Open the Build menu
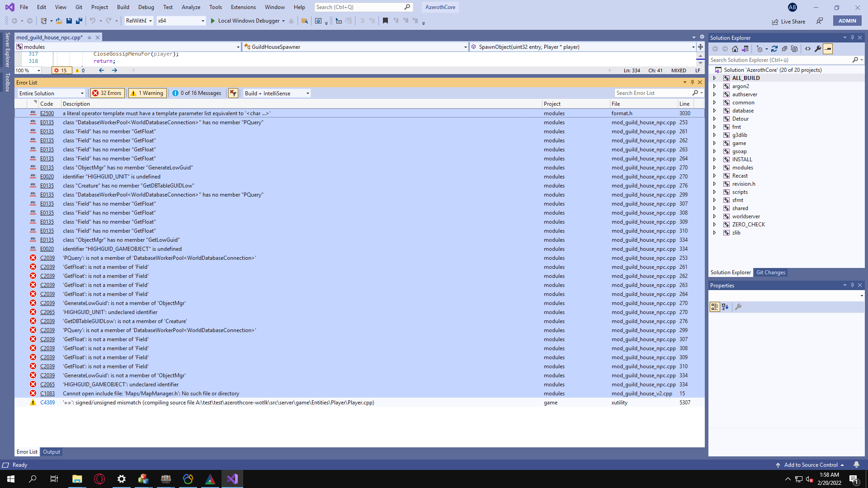 [x=123, y=7]
